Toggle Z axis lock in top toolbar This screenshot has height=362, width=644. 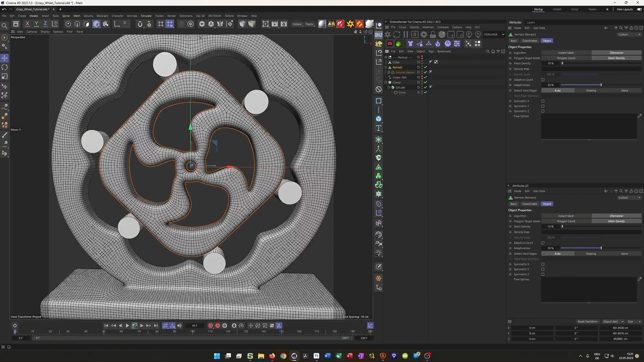(x=46, y=24)
